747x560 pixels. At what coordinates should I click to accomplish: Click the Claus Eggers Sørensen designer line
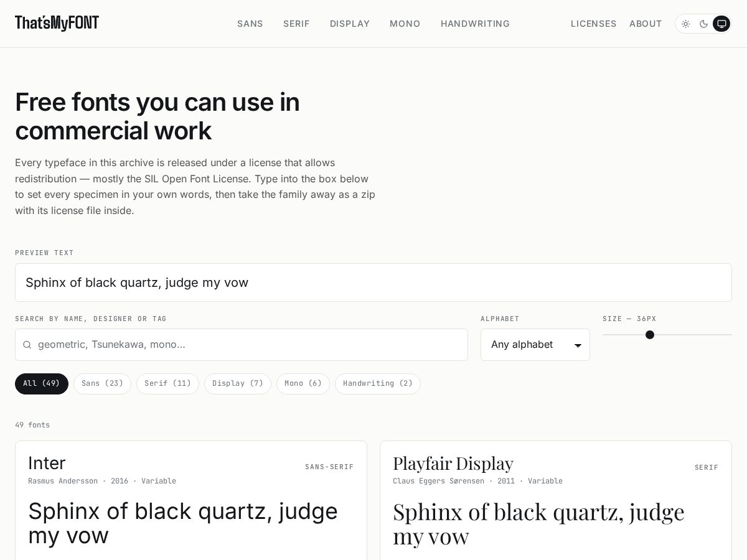pyautogui.click(x=477, y=481)
